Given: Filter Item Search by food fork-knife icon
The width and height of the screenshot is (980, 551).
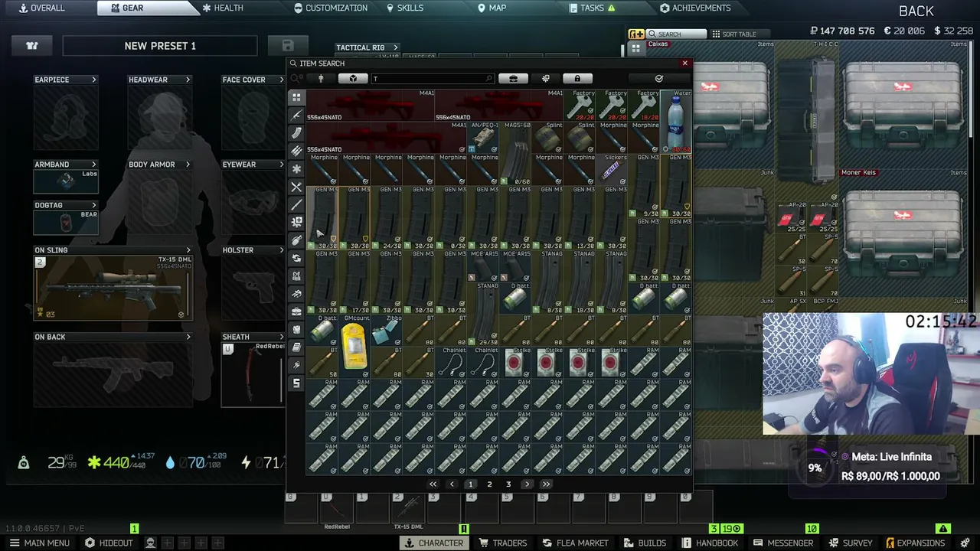Looking at the screenshot, I should tap(296, 187).
